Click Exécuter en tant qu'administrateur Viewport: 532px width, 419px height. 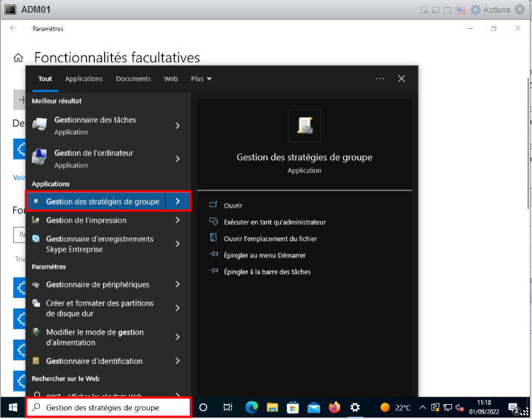(x=274, y=222)
